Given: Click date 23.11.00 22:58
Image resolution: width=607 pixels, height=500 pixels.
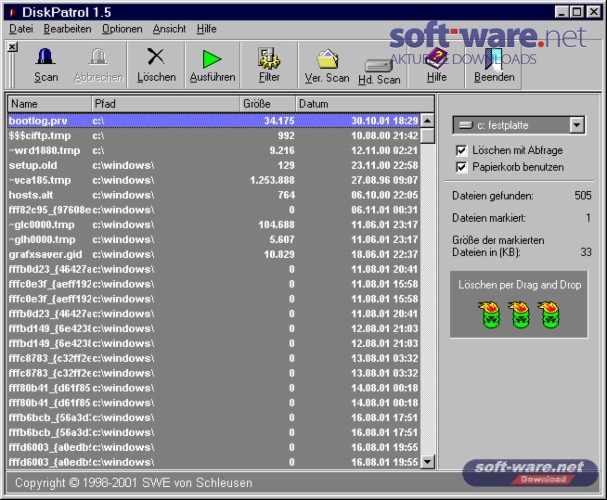Looking at the screenshot, I should (384, 165).
